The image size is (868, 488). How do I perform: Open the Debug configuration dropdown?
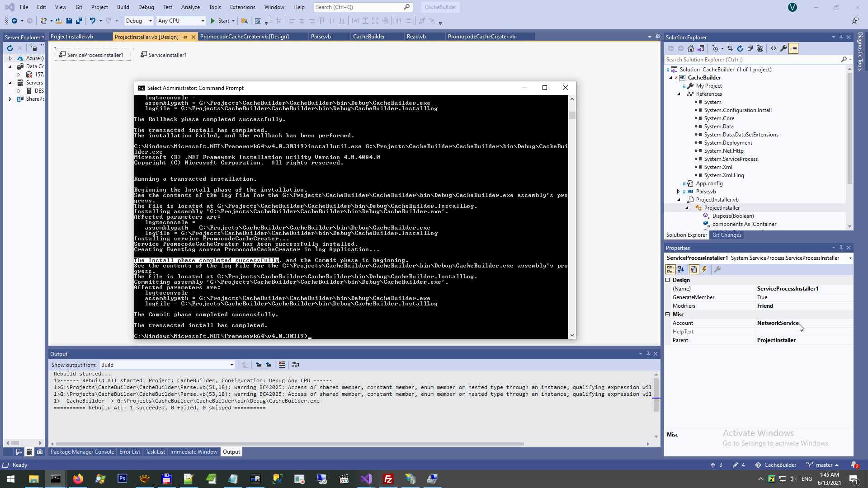[x=150, y=21]
